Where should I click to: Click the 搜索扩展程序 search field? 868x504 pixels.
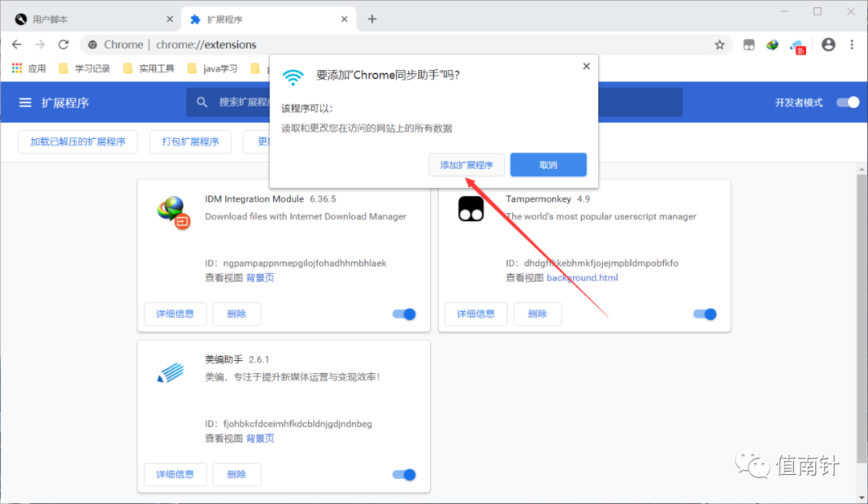coord(434,102)
